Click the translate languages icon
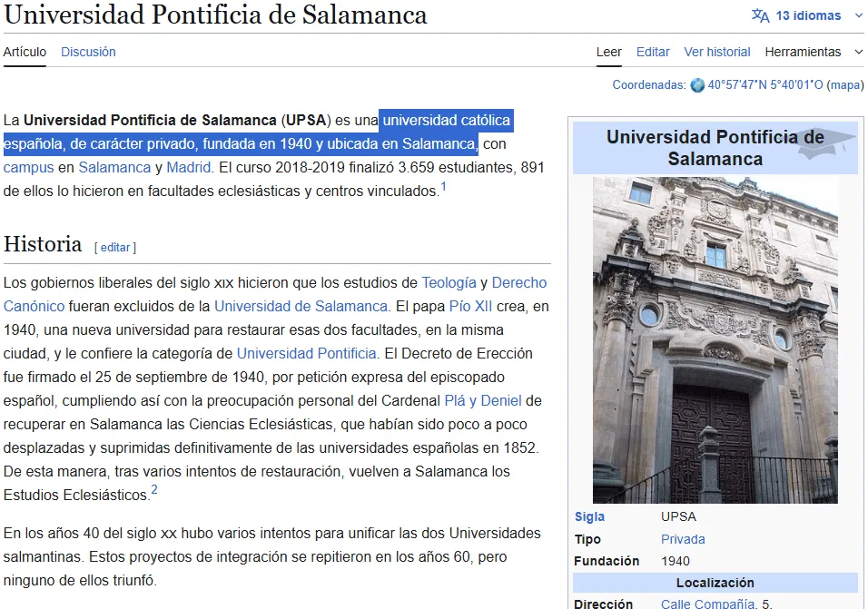Screen dimensions: 868x609 pyautogui.click(x=760, y=15)
